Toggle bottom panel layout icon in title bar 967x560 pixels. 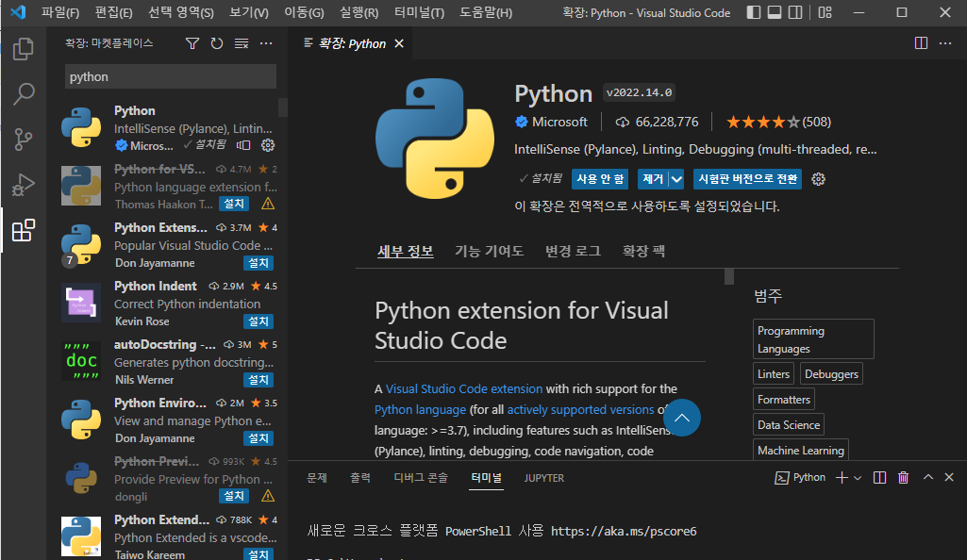pos(775,12)
